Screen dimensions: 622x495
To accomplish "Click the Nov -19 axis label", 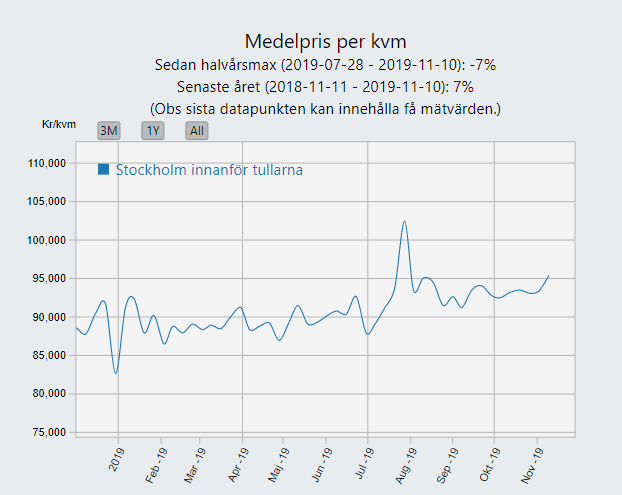I will (532, 465).
